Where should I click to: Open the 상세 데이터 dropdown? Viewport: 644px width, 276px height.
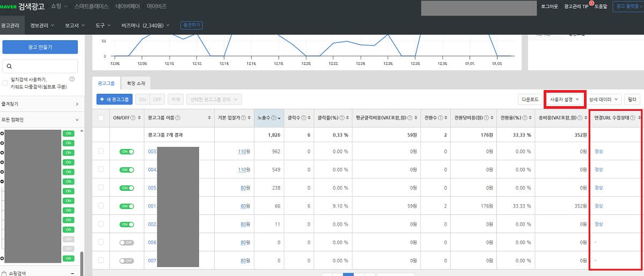(x=604, y=99)
